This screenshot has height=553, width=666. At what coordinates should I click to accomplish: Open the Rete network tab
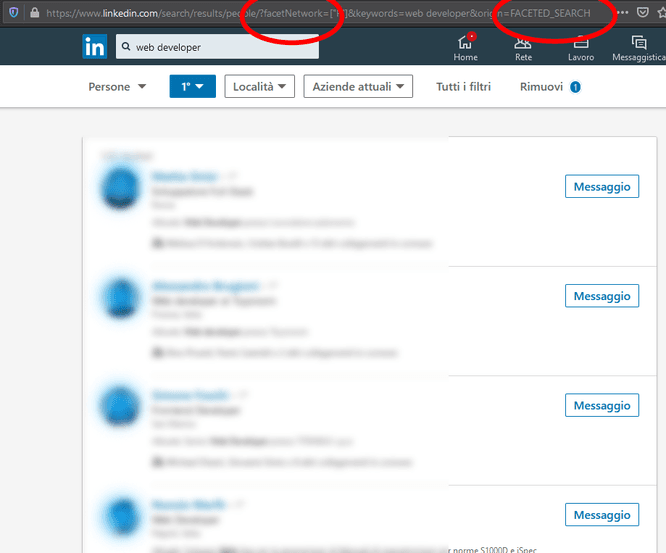click(523, 49)
